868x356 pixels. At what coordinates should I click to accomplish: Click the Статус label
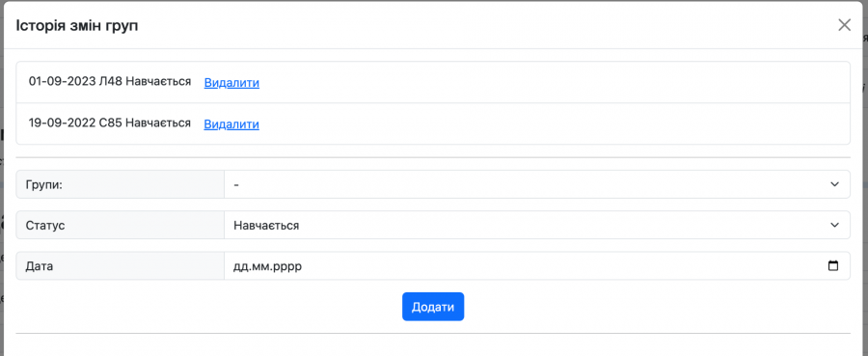coord(44,226)
